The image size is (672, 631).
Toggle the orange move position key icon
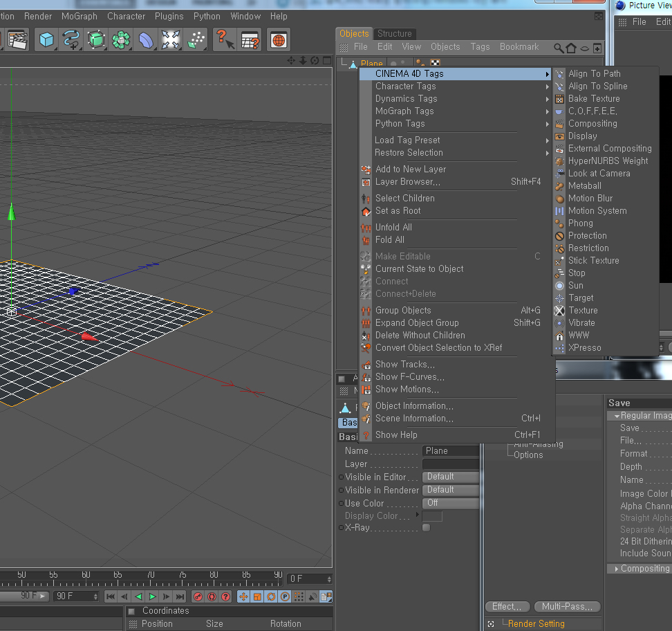click(243, 596)
